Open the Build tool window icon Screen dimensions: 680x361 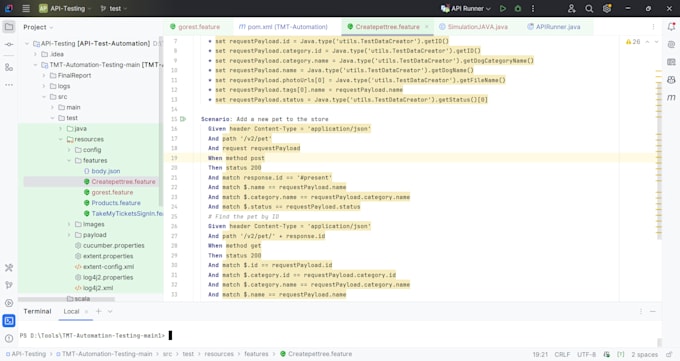click(9, 268)
